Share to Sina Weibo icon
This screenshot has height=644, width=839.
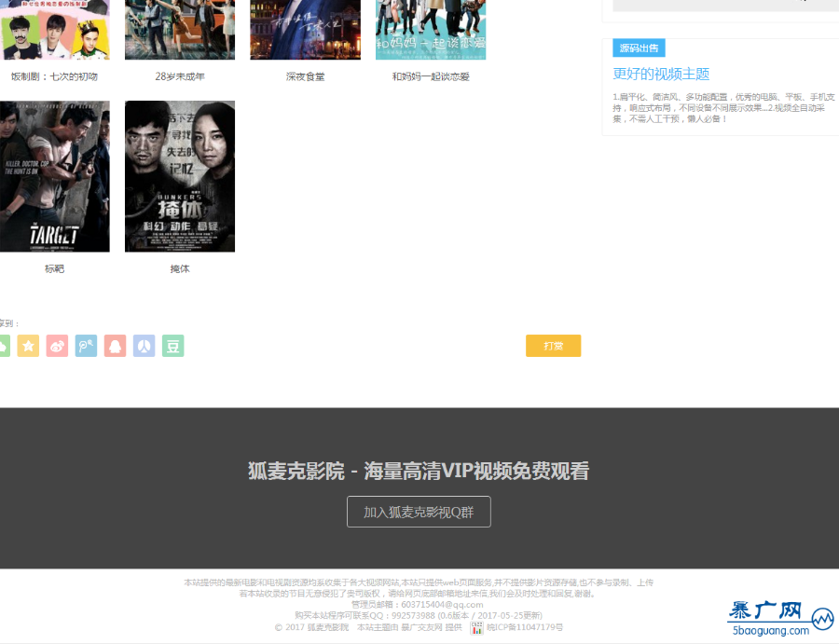tap(57, 346)
